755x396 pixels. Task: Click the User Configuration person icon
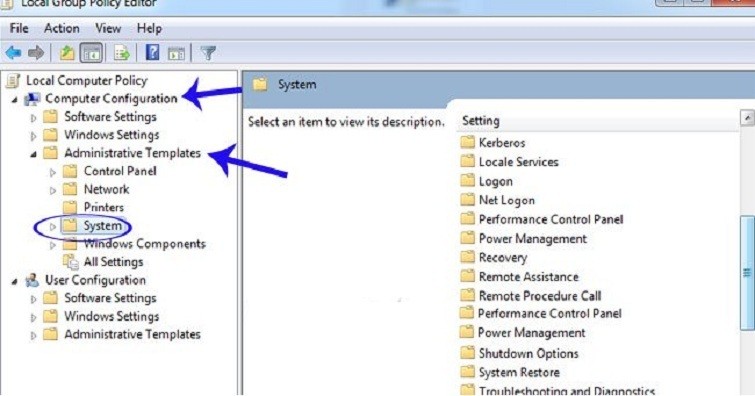(x=32, y=280)
